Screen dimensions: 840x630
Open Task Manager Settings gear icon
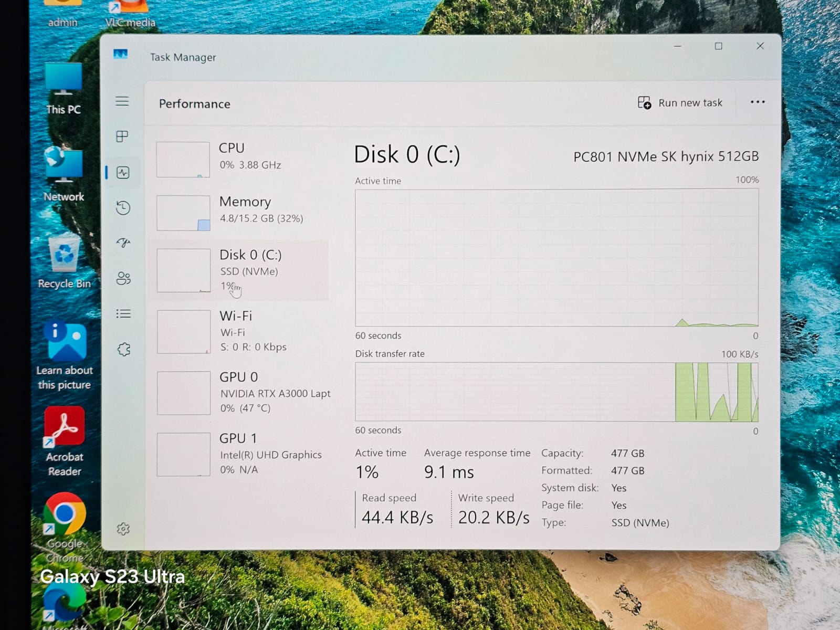pos(123,529)
